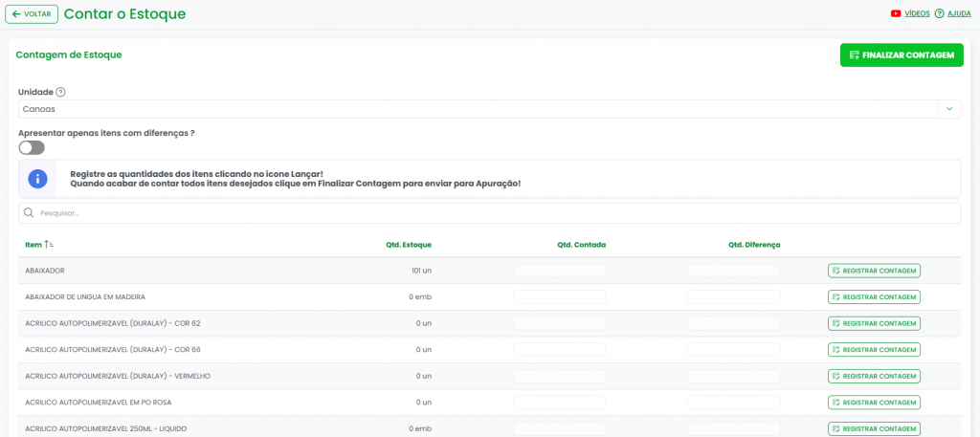Click the YouTube videos icon
980x437 pixels.
[x=896, y=14]
